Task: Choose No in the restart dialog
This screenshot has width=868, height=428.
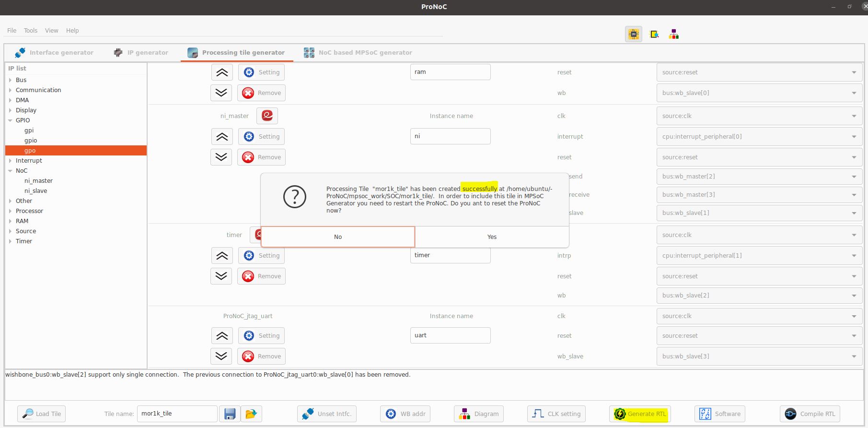Action: (338, 237)
